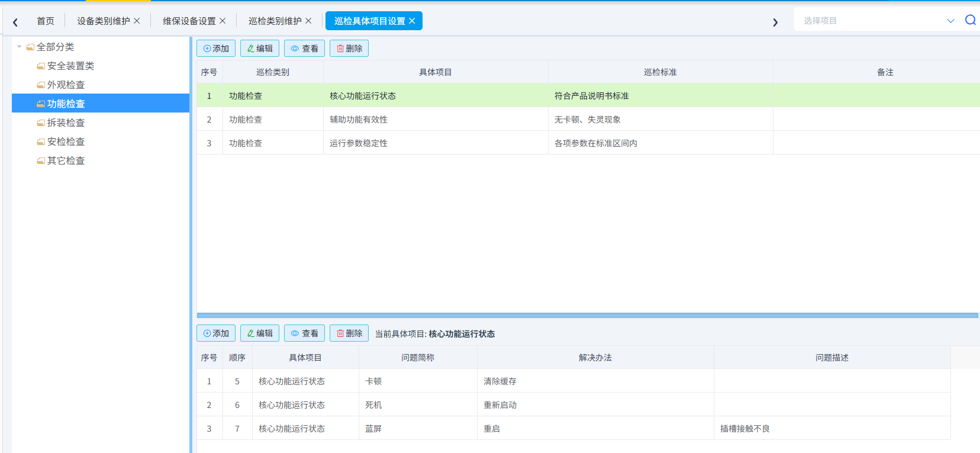
Task: Click 查看 in the upper toolbar
Action: tap(304, 49)
